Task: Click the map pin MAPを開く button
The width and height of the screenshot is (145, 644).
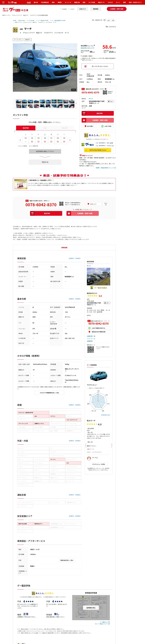Action: (89, 126)
